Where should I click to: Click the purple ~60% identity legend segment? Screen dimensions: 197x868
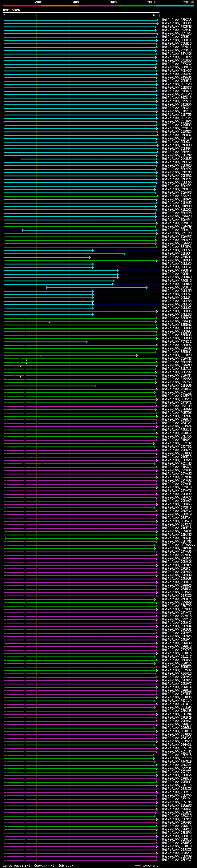point(98,6)
